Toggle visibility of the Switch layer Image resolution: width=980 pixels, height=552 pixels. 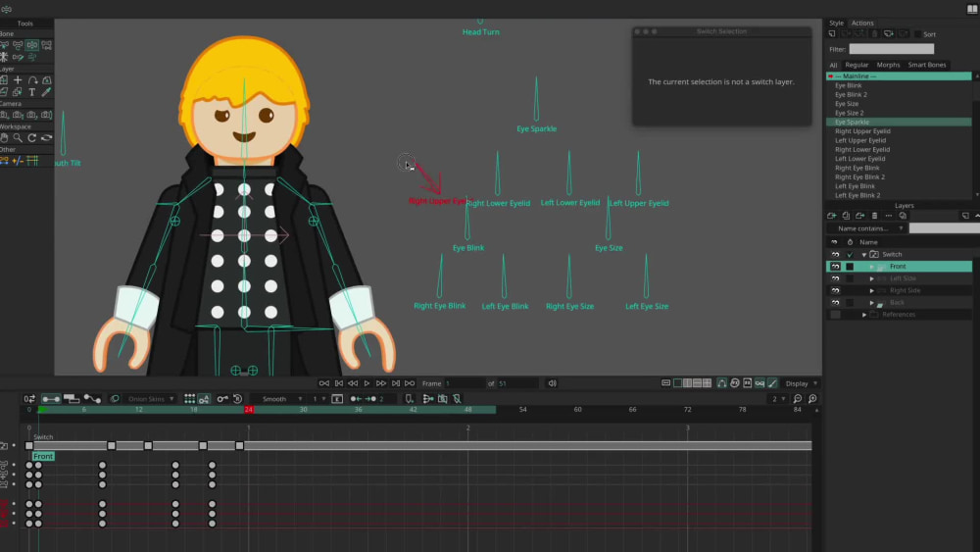pos(835,255)
